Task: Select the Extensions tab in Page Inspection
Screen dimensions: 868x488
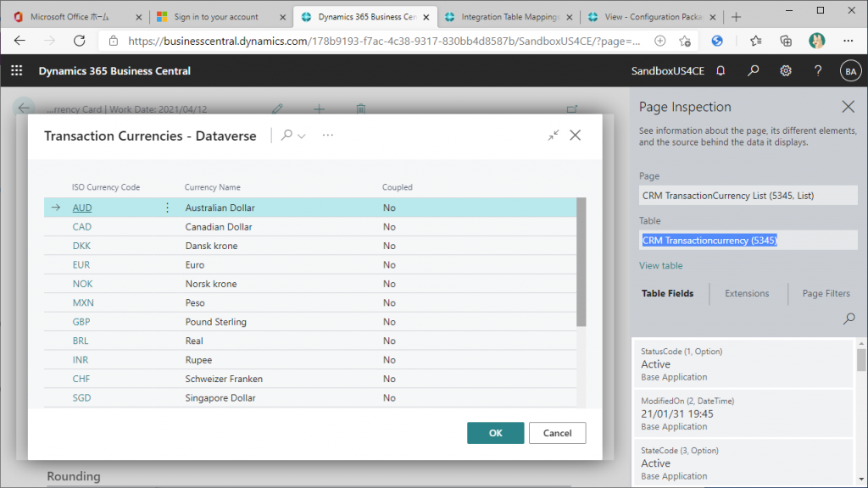Action: (747, 293)
